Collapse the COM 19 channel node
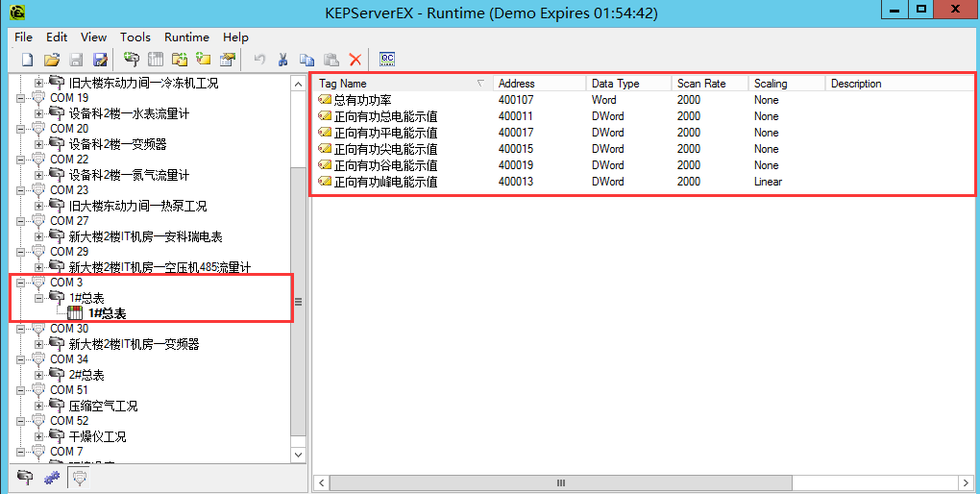This screenshot has height=494, width=980. (20, 98)
